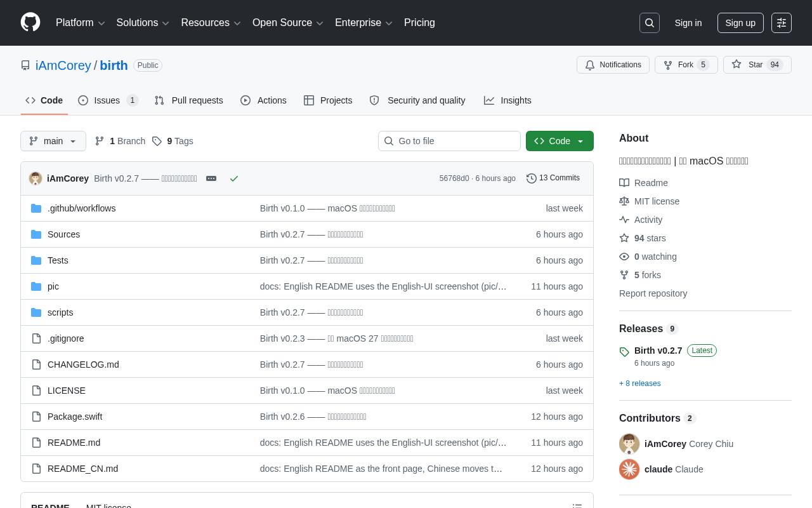Switch to the Actions tab

(263, 100)
